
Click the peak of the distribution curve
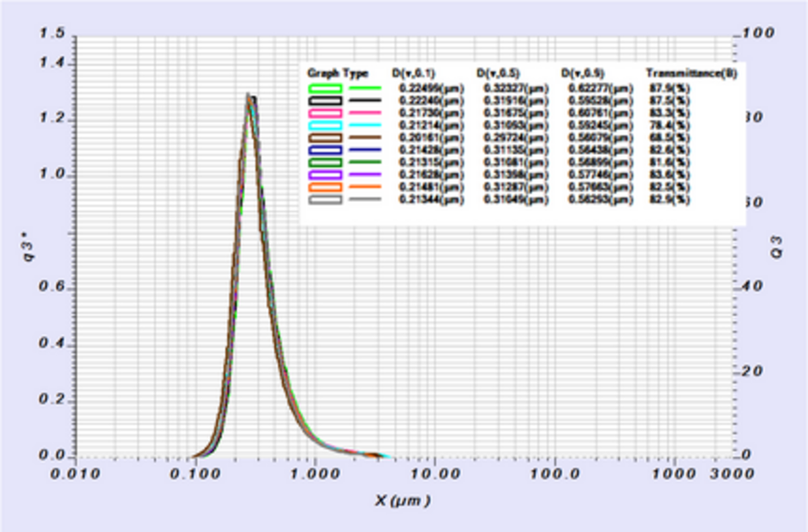[248, 96]
